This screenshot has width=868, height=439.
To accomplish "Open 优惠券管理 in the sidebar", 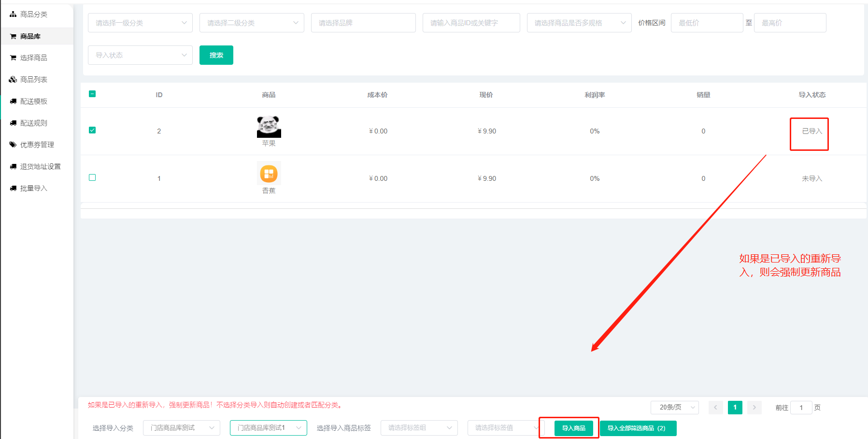I will point(37,145).
